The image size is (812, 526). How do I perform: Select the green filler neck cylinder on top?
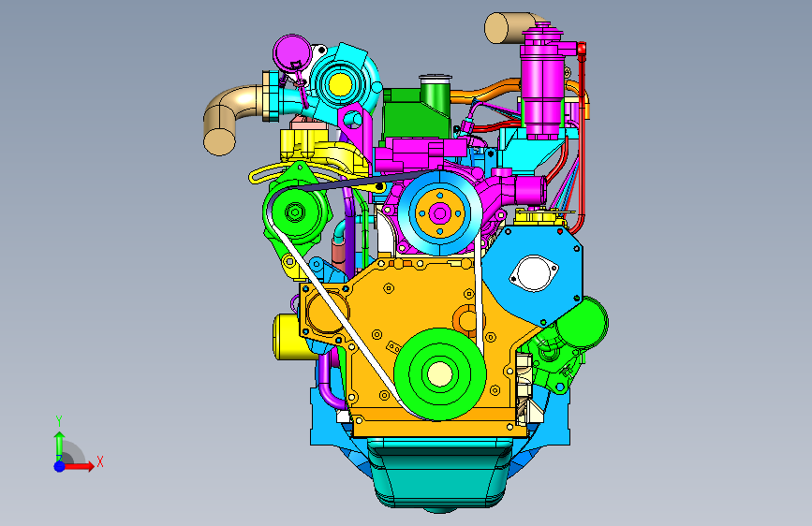(436, 95)
